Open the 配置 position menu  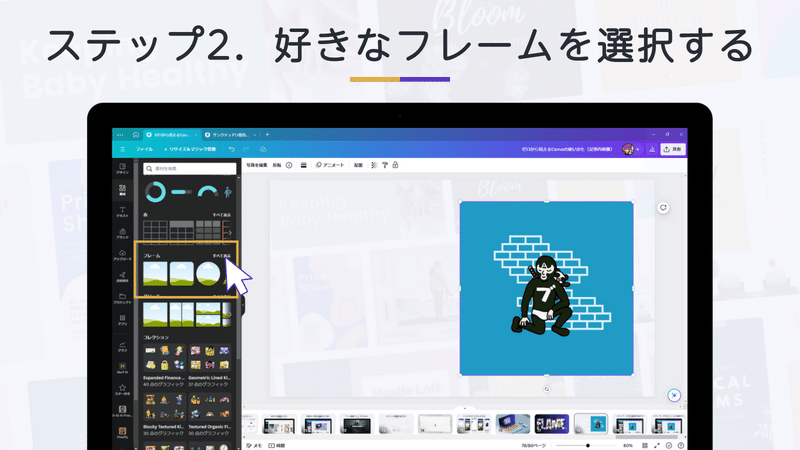[358, 165]
